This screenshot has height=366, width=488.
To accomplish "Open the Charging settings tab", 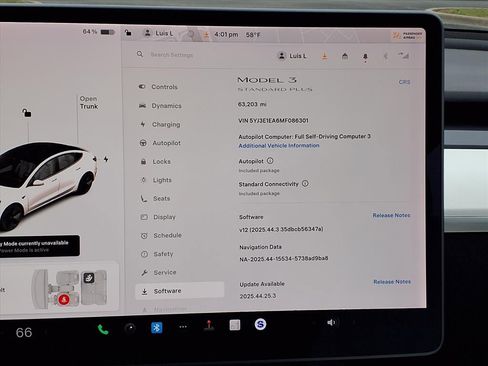I will 160,124.
